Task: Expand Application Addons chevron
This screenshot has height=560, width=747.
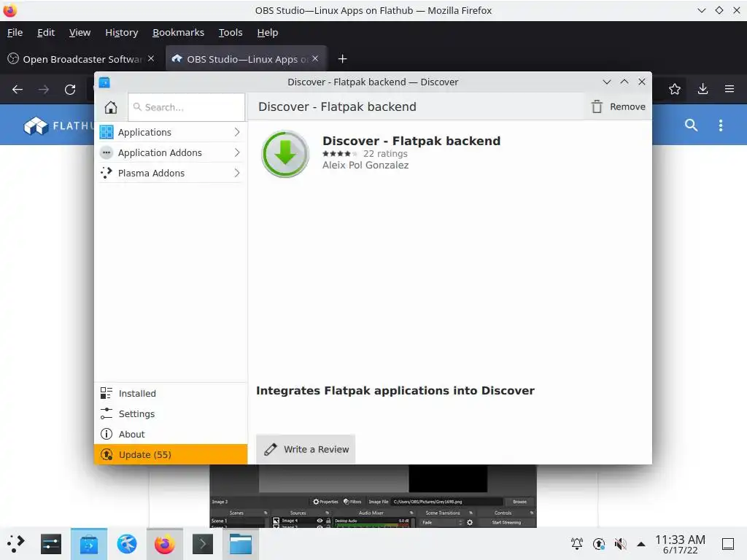Action: (237, 153)
